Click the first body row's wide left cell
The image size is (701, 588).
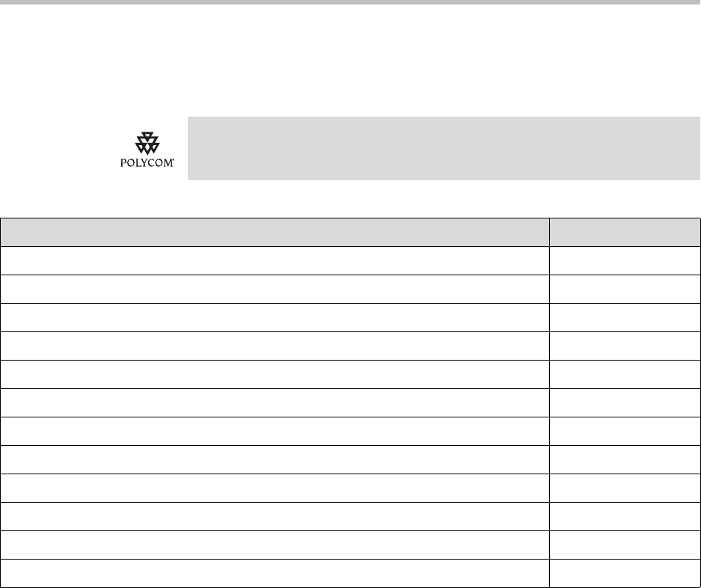point(275,260)
